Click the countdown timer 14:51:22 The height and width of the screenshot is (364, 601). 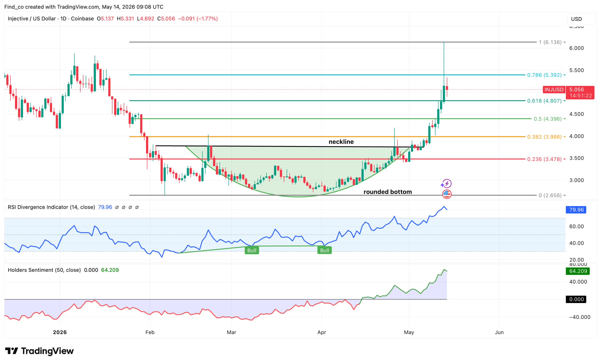click(x=581, y=96)
